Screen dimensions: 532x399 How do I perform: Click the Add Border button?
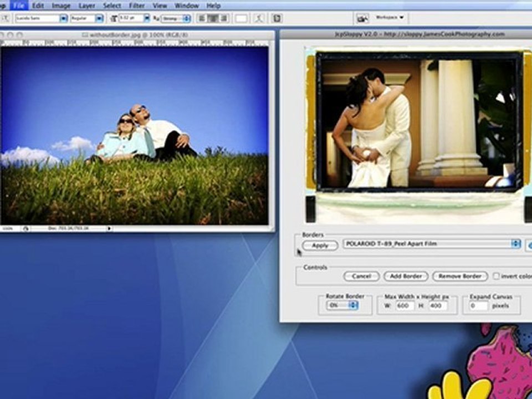point(406,276)
